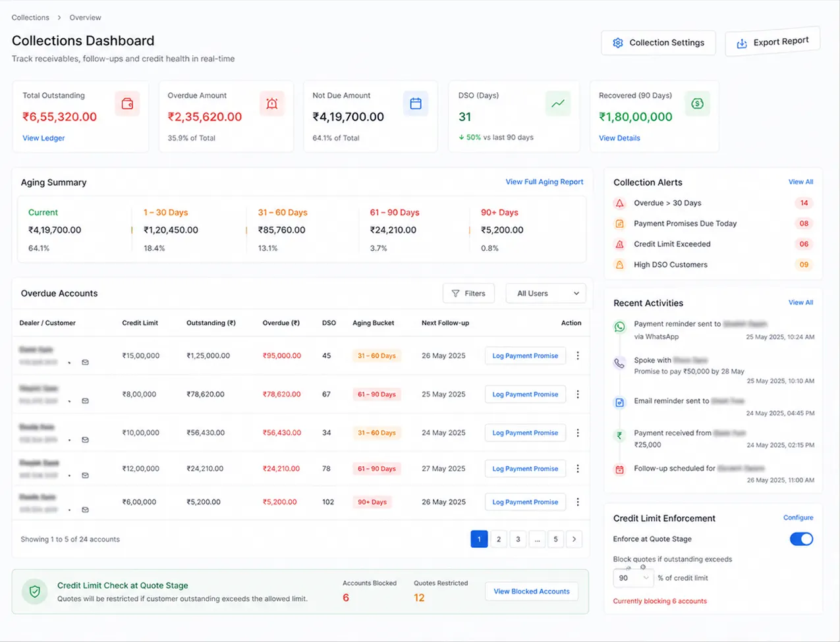Toggle the Enforce at Quote Stage switch

tap(801, 539)
